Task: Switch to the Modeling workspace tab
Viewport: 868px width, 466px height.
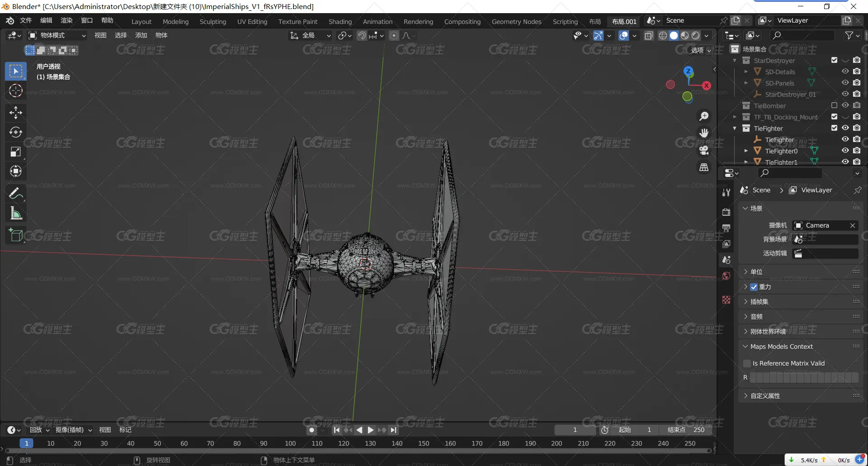Action: pyautogui.click(x=175, y=22)
